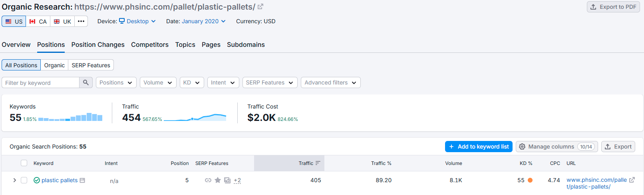Click the star SERP feature icon

[x=218, y=180]
